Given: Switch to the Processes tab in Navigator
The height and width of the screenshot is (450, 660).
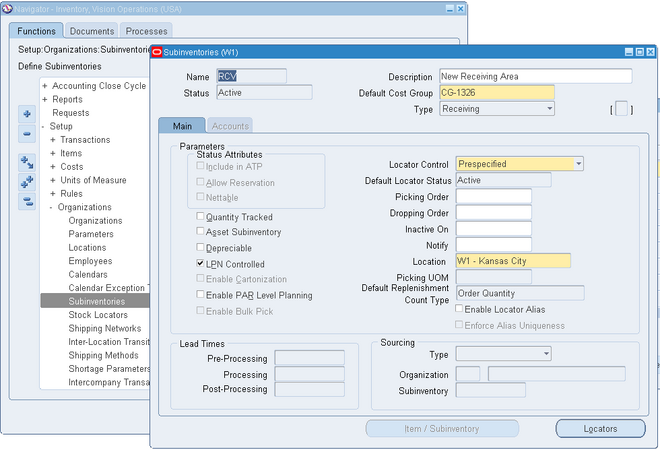Looking at the screenshot, I should point(146,31).
